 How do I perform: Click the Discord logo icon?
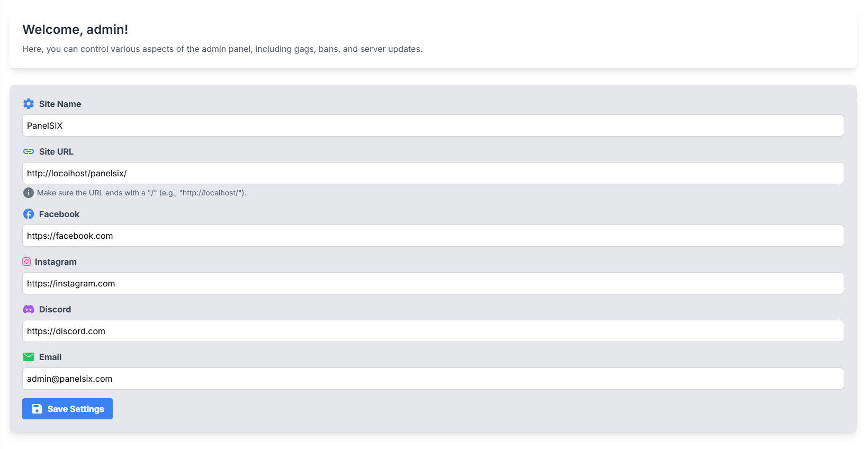pyautogui.click(x=29, y=309)
